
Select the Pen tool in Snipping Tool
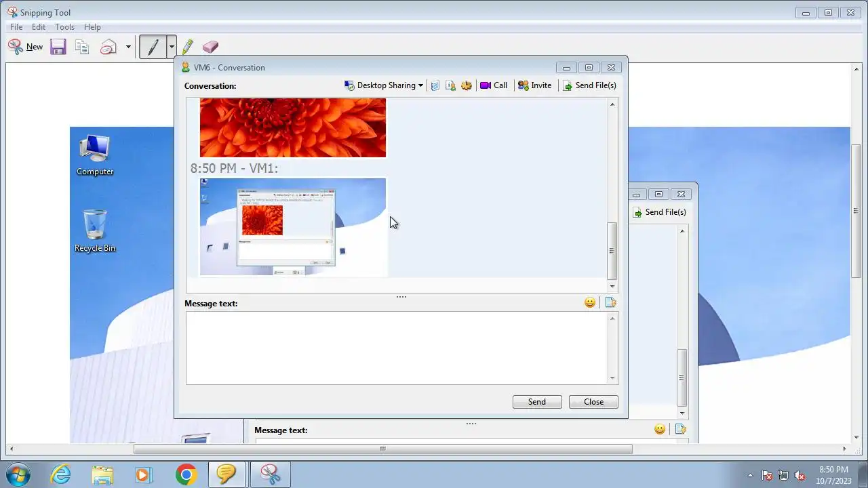pyautogui.click(x=153, y=47)
